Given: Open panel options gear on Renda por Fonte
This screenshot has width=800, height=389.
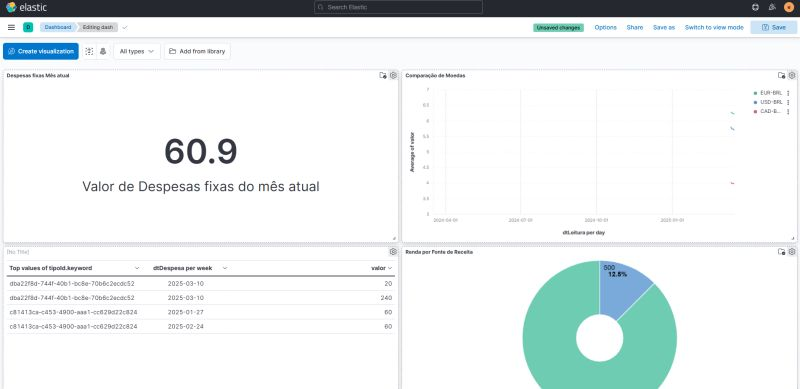Looking at the screenshot, I should tap(792, 252).
